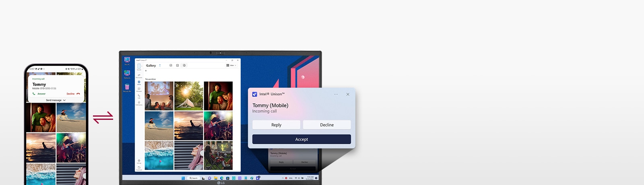Open the guitarist concert photo in Gallery
The height and width of the screenshot is (185, 644).
click(218, 126)
